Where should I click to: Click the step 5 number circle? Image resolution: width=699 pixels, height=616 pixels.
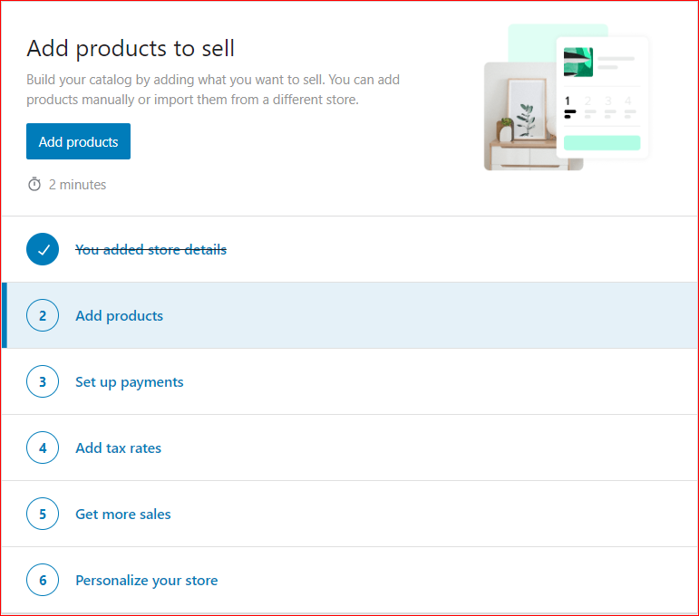(x=43, y=515)
